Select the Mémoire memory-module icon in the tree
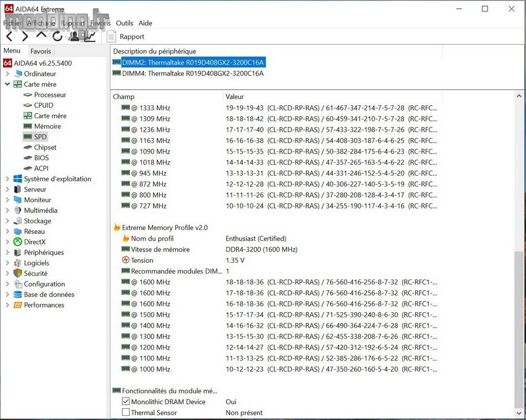The width and height of the screenshot is (526, 420). click(x=28, y=126)
